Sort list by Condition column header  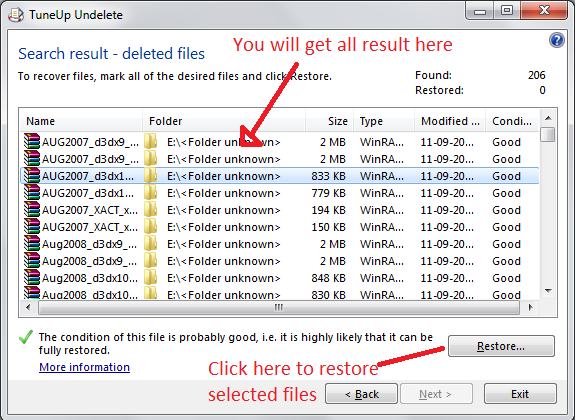(512, 121)
